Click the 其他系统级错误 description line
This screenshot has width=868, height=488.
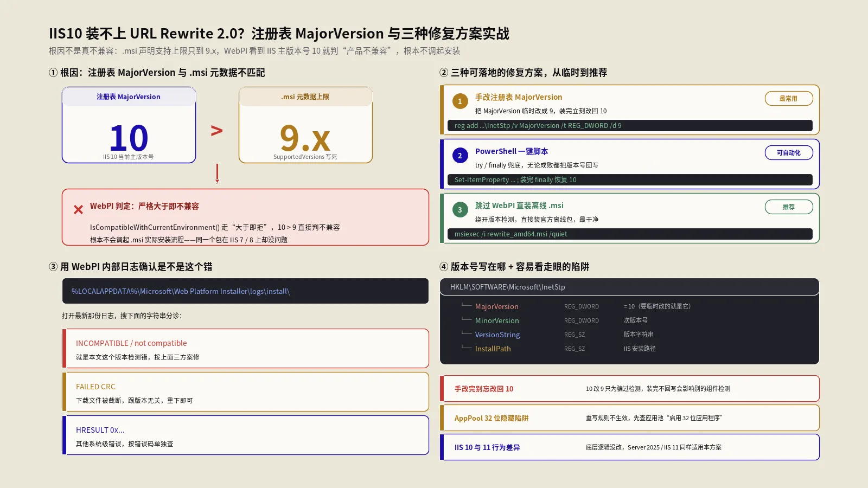point(125,444)
